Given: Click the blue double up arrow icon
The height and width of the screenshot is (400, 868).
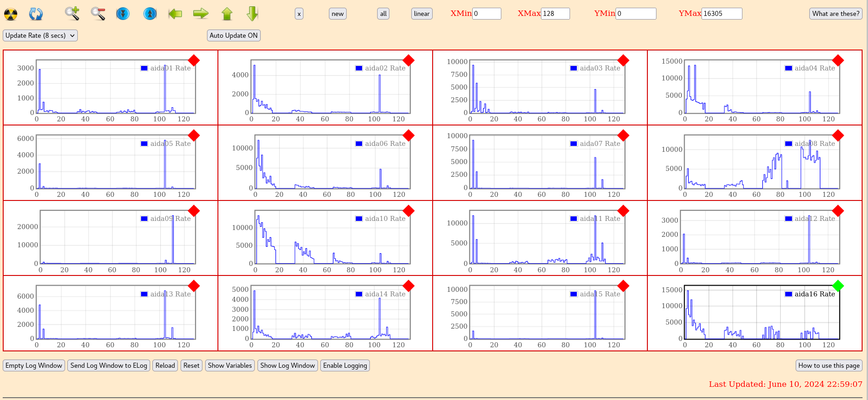Looking at the screenshot, I should coord(150,14).
